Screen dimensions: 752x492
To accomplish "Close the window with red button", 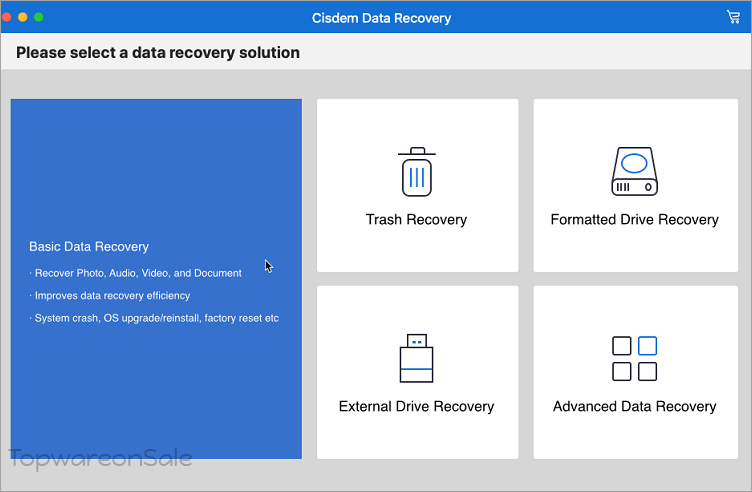I will tap(7, 17).
